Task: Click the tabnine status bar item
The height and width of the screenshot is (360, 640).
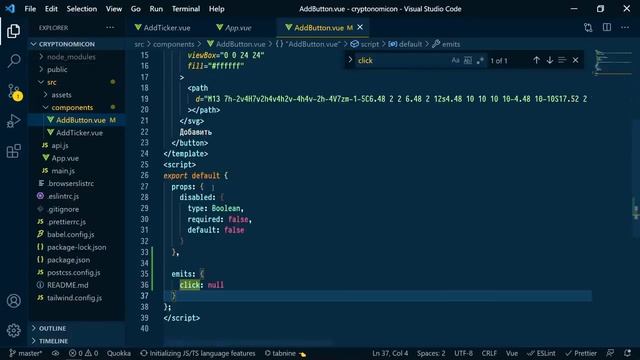Action: coord(285,353)
